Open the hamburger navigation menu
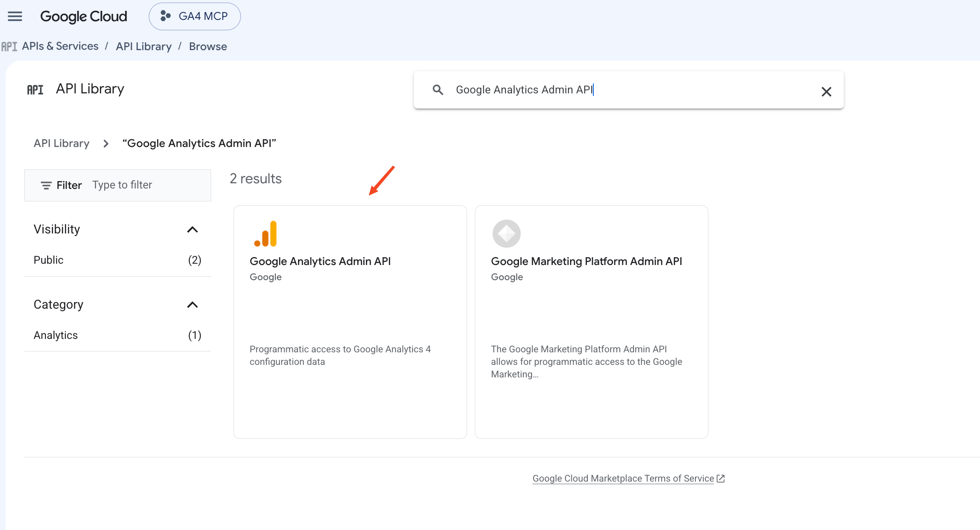Image resolution: width=980 pixels, height=530 pixels. click(x=15, y=16)
